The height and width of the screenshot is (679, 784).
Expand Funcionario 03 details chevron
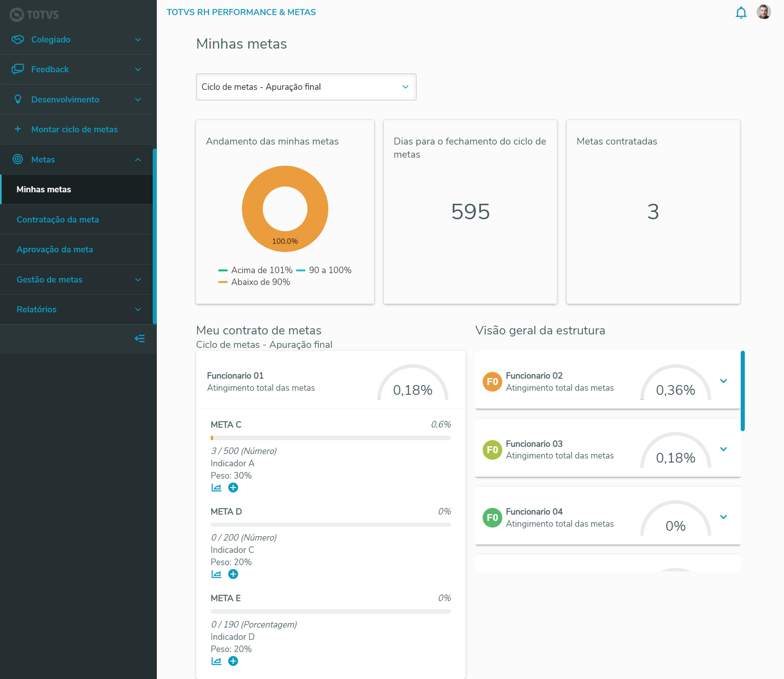tap(724, 449)
